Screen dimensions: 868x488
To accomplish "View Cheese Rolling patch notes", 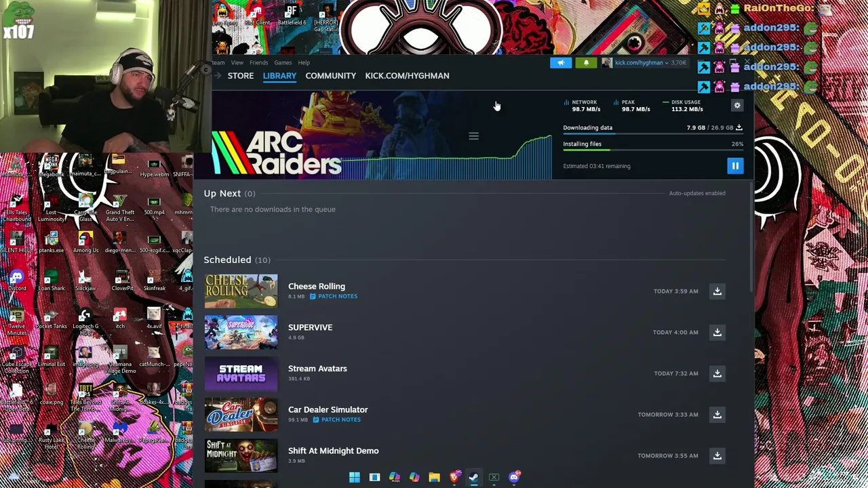I will pos(334,296).
